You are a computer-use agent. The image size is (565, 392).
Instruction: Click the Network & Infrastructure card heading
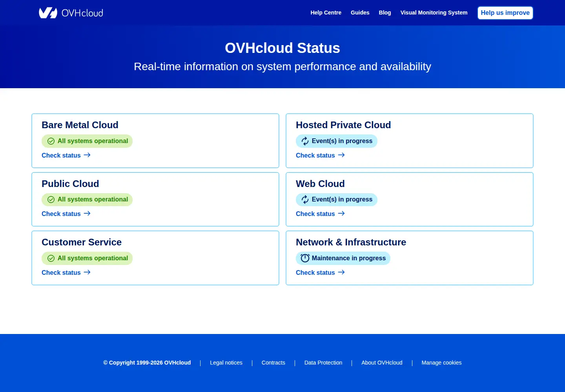click(x=351, y=242)
